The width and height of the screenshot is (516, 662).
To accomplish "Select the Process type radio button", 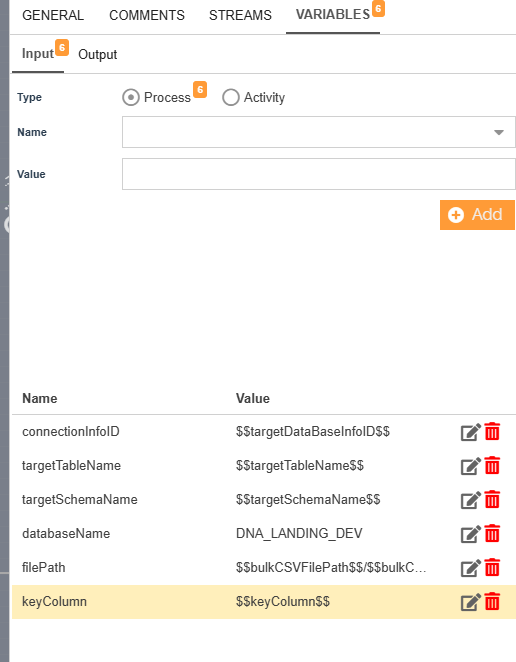I will pyautogui.click(x=130, y=98).
